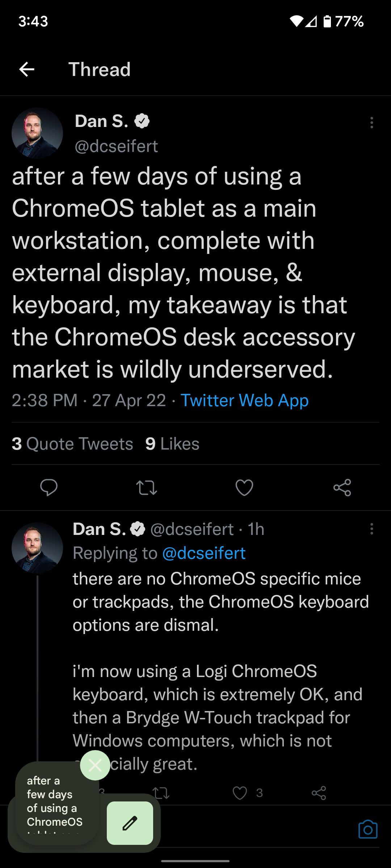Image resolution: width=391 pixels, height=868 pixels.
Task: Share the main ChromeOS tablet tweet
Action: click(x=342, y=488)
